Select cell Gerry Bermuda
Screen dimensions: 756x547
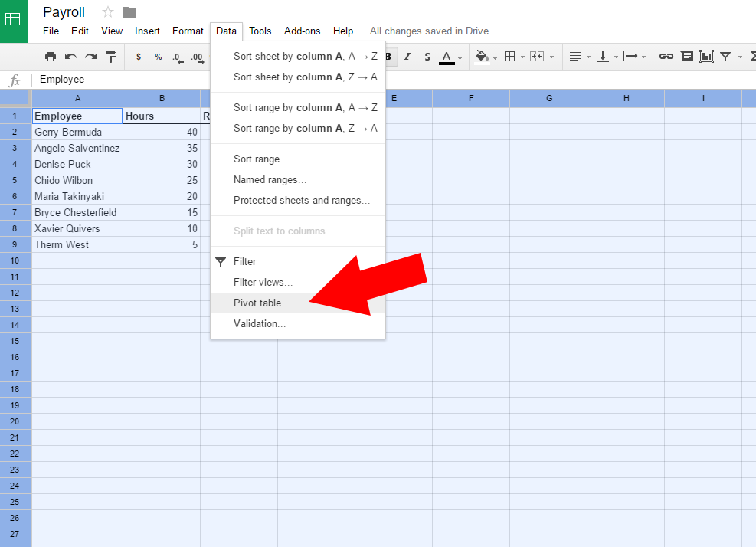click(77, 133)
